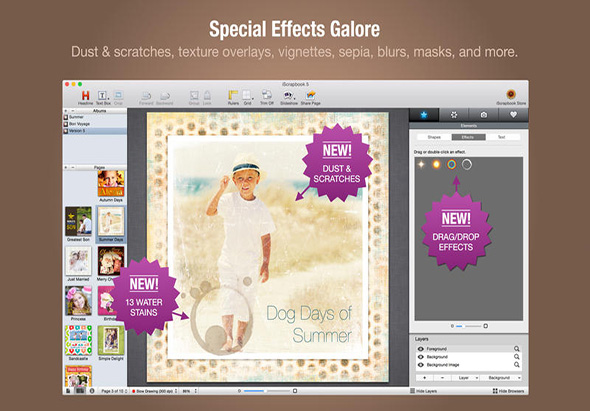This screenshot has height=411, width=590.
Task: Select the Version 5 album
Action: (x=95, y=131)
